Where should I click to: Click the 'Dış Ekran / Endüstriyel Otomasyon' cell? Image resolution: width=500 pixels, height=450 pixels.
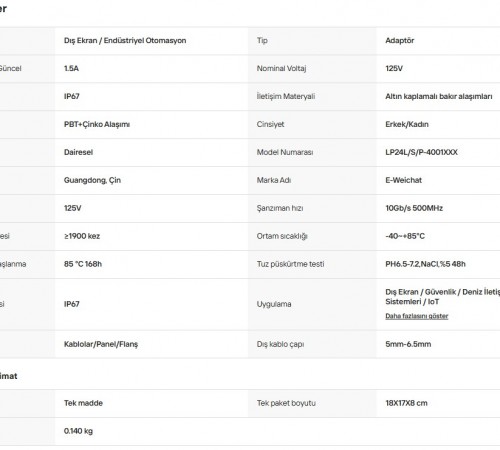pos(125,41)
